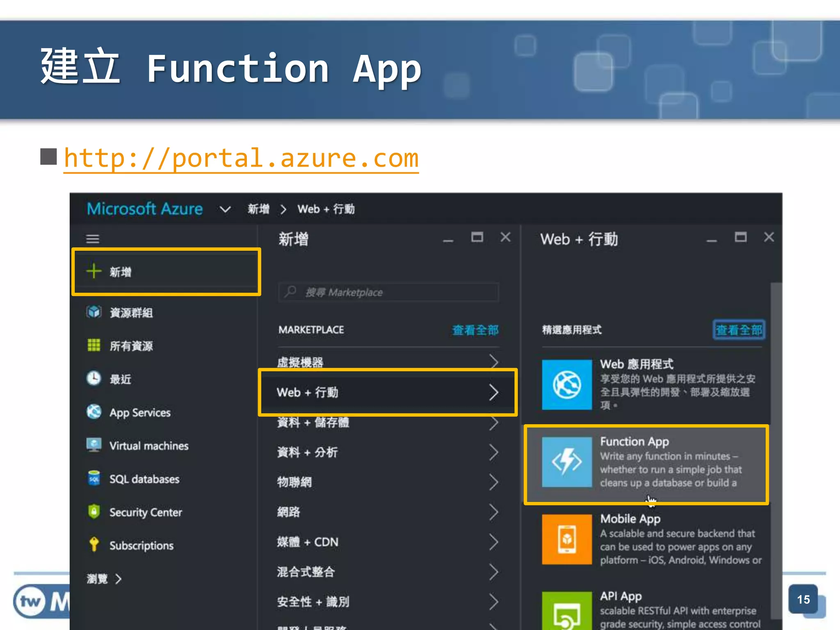
Task: Click Microsoft Azure logo text
Action: pos(145,209)
